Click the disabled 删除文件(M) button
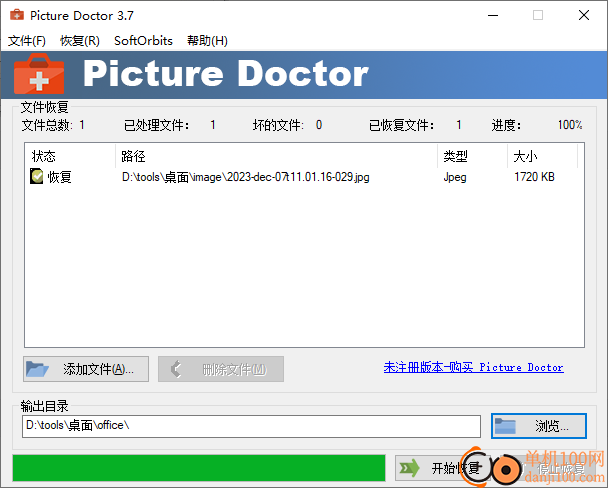 [221, 369]
